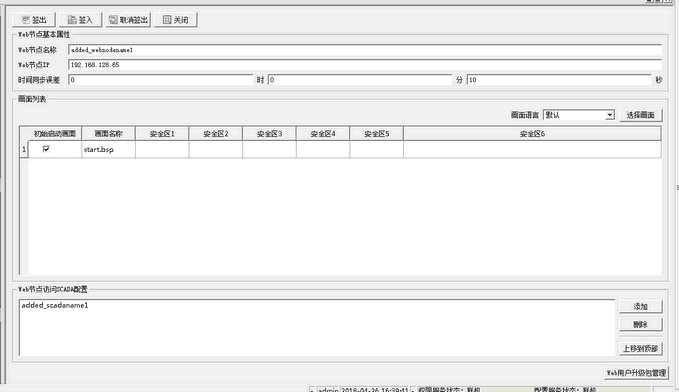Click the 取消签出 cancel check-out button
This screenshot has height=392, width=679.
pos(128,20)
